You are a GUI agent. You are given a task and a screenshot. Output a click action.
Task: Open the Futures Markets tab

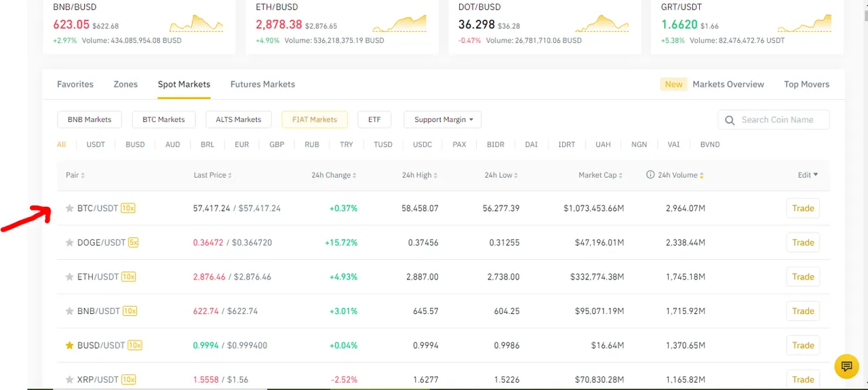click(x=262, y=84)
